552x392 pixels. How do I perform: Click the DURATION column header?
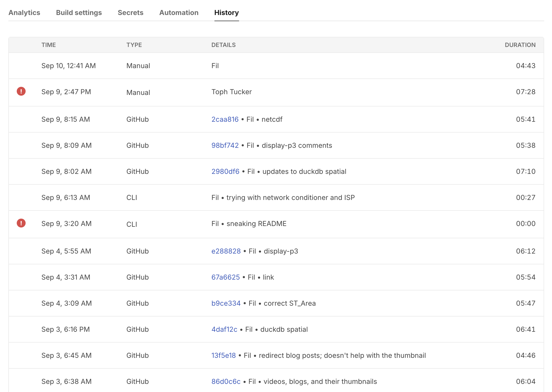tap(520, 45)
